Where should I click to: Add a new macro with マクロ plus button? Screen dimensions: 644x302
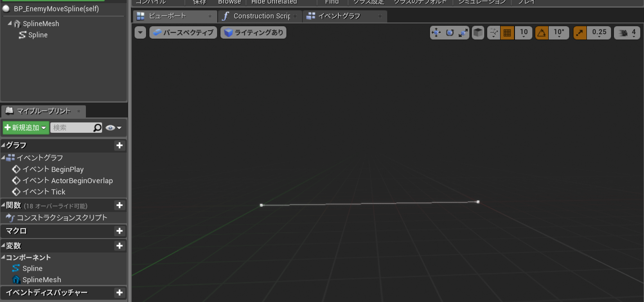point(119,231)
